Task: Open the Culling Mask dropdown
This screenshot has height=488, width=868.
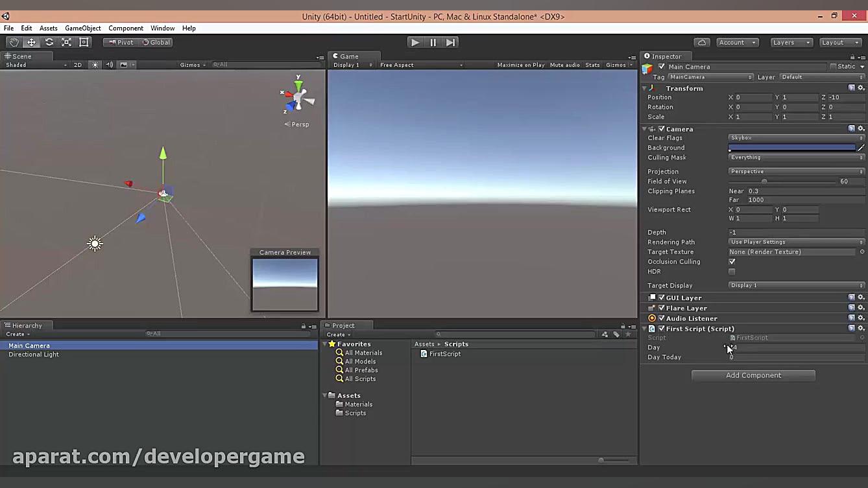Action: [797, 157]
